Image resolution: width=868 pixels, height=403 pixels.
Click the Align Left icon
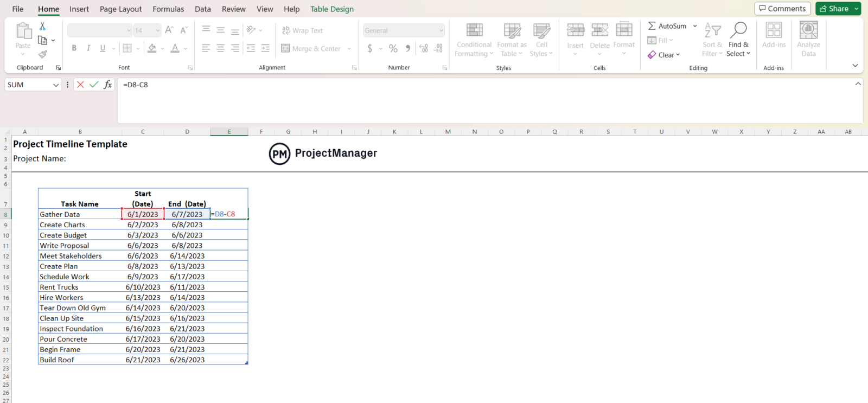(206, 48)
